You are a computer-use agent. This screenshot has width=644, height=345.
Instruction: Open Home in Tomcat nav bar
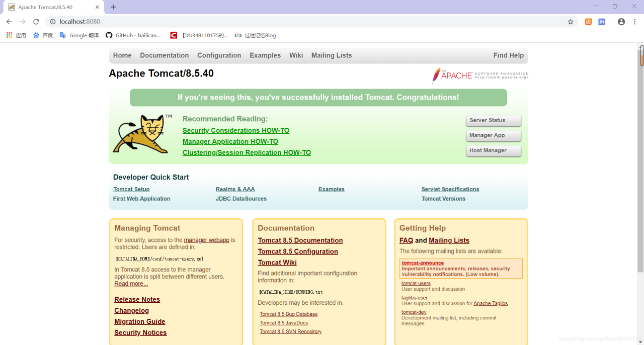(x=122, y=55)
